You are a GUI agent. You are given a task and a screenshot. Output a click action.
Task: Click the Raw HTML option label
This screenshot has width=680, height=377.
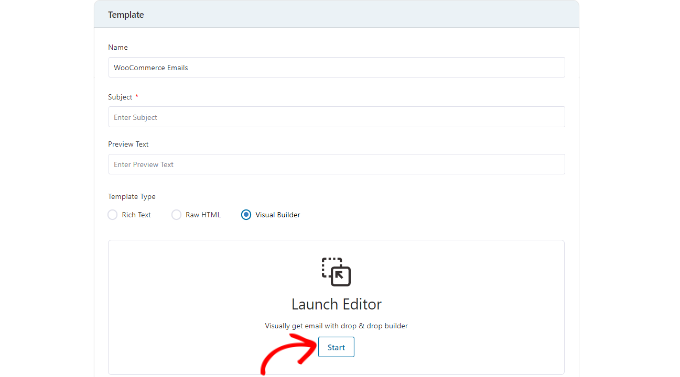click(203, 215)
